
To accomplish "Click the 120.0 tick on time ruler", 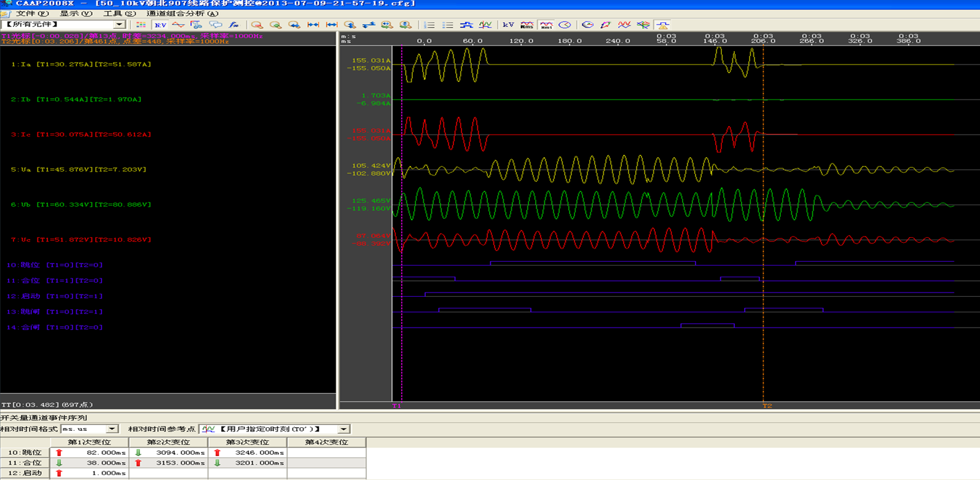I will 521,41.
